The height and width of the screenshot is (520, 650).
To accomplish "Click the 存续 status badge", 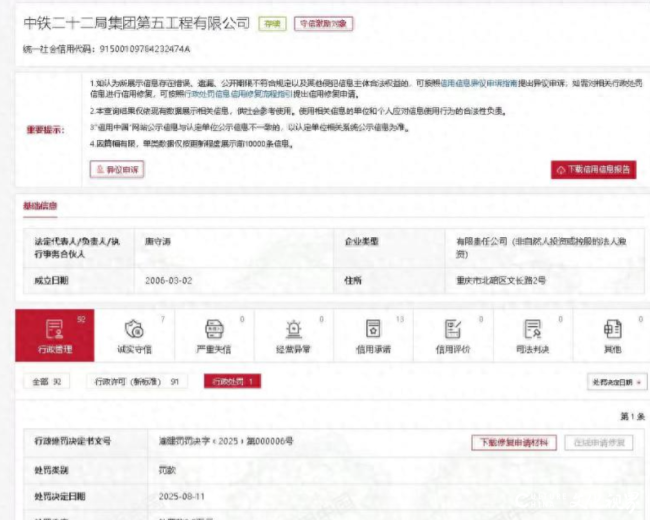I will click(272, 24).
